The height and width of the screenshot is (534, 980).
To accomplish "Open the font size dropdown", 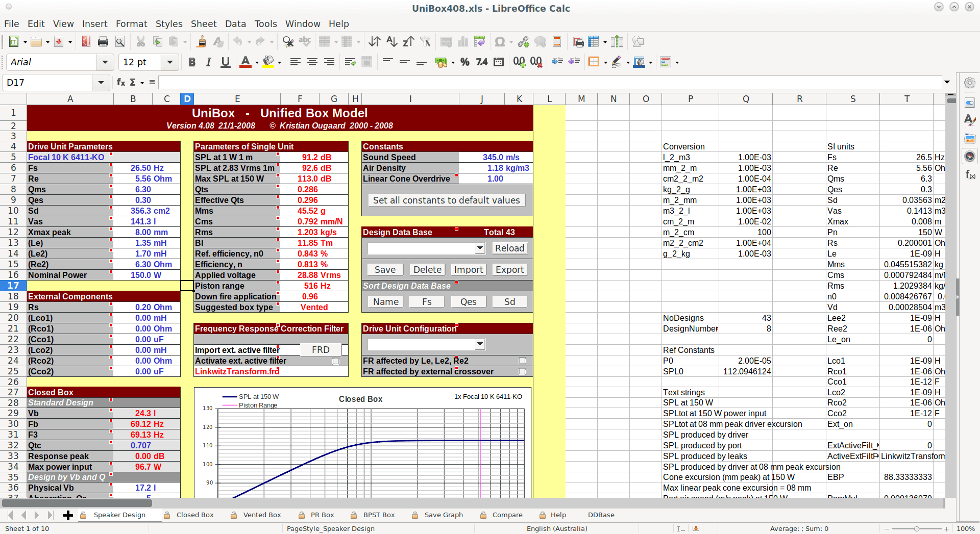I will [x=170, y=62].
